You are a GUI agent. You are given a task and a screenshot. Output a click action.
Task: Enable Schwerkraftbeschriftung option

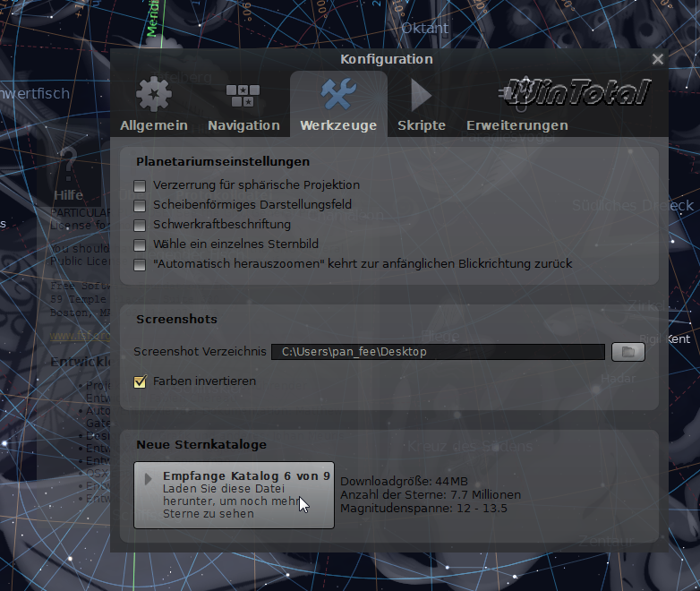tap(140, 225)
